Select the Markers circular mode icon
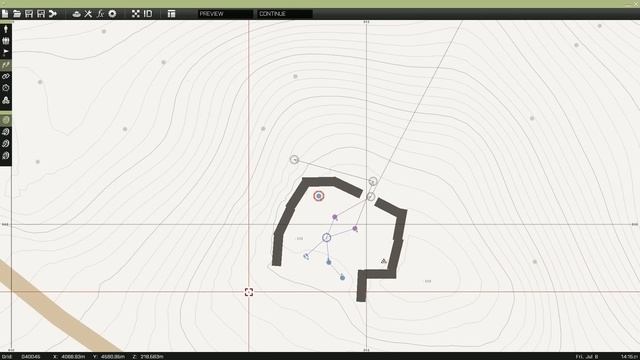This screenshot has width=640, height=360. [x=6, y=88]
